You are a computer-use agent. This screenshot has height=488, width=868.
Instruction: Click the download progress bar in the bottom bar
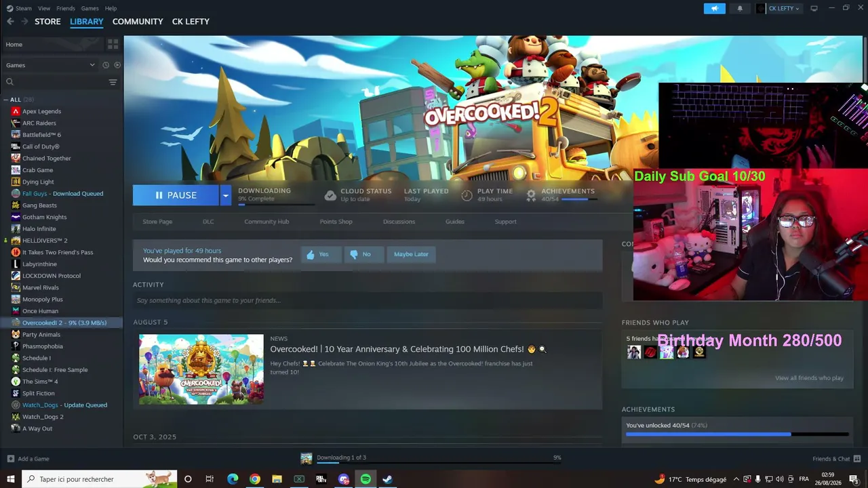[439, 464]
